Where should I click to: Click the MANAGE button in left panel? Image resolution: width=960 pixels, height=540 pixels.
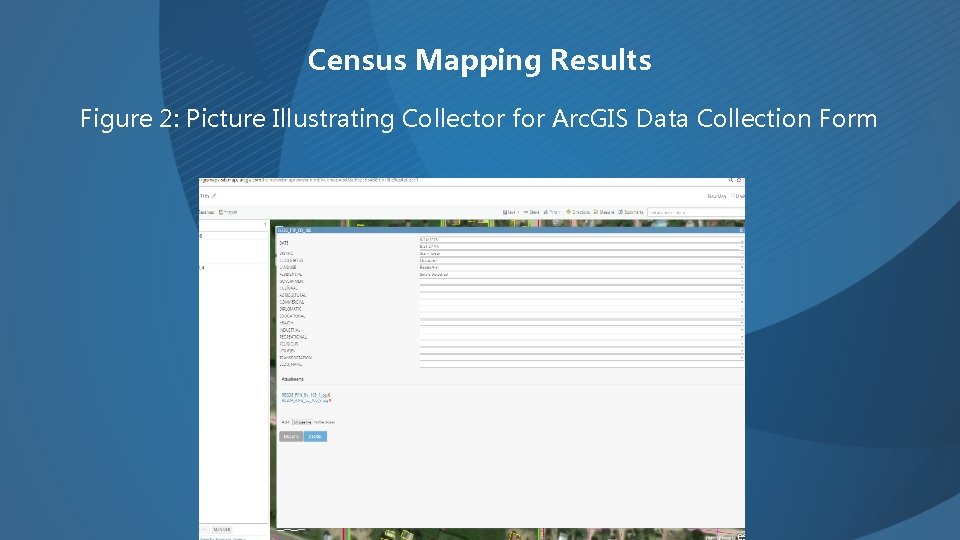pos(222,530)
